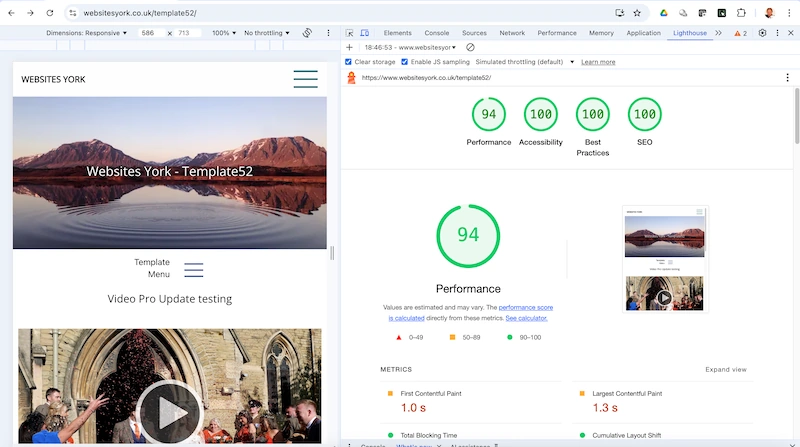Image resolution: width=800 pixels, height=447 pixels.
Task: Start a new Lighthouse report with plus
Action: [x=349, y=47]
